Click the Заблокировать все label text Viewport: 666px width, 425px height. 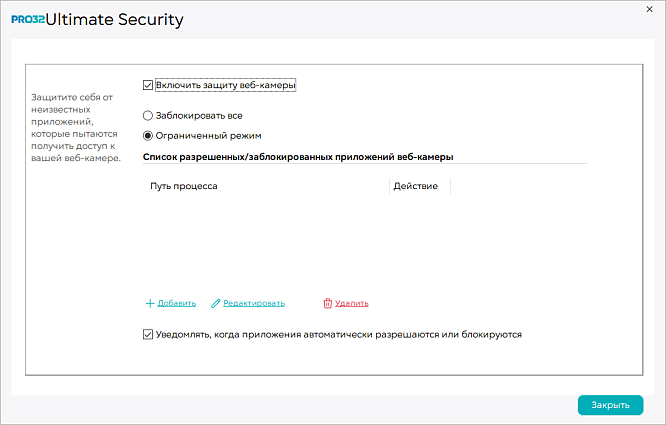(x=199, y=115)
